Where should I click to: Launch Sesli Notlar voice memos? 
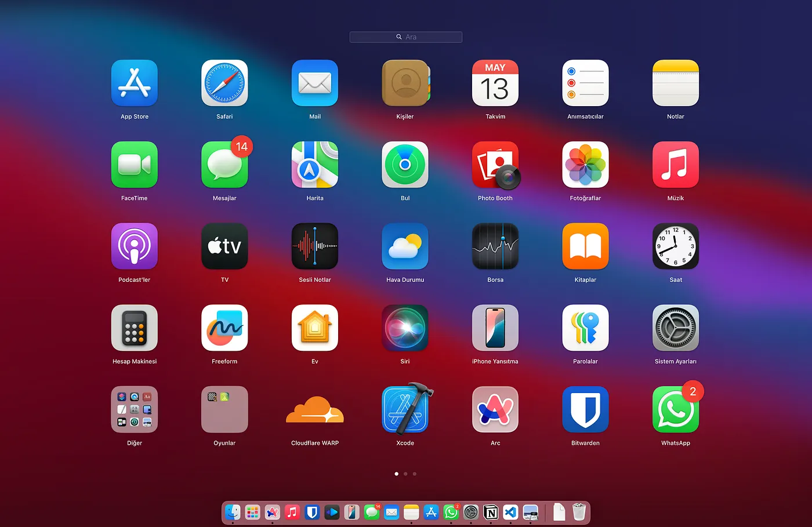coord(315,246)
